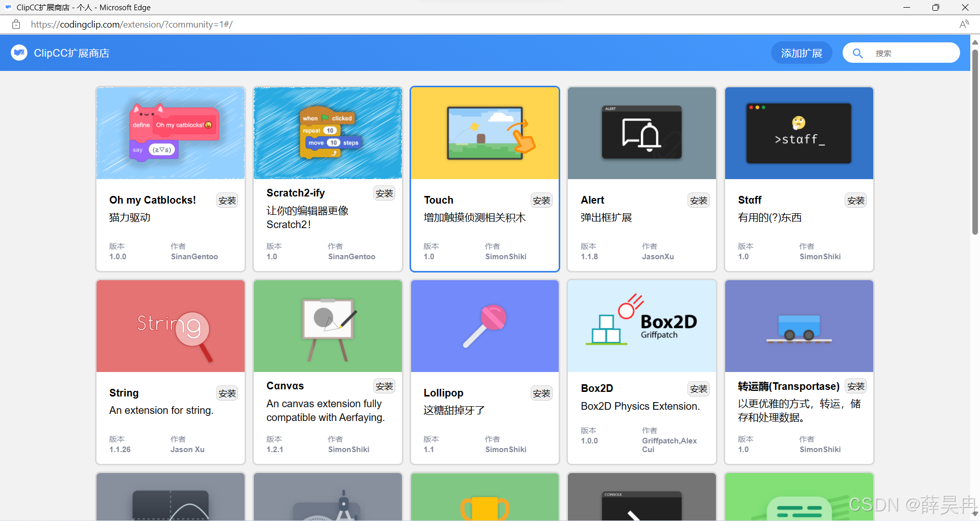Install the Scratch2-ify extension

[x=385, y=193]
